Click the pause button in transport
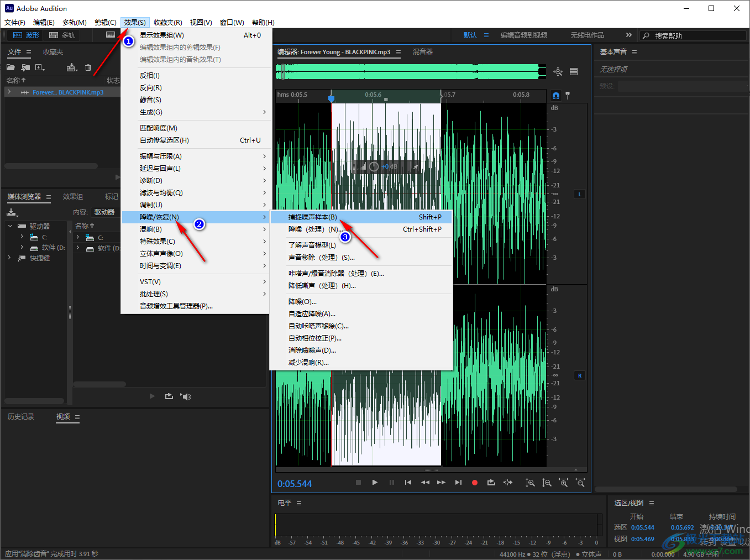 point(392,483)
